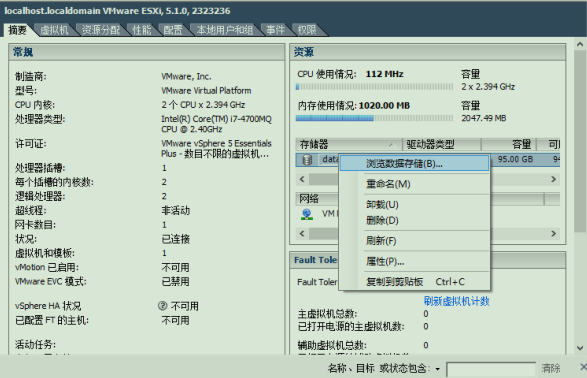Image resolution: width=587 pixels, height=378 pixels.
Task: Switch to the 虚拟机 tab
Action: 54,30
